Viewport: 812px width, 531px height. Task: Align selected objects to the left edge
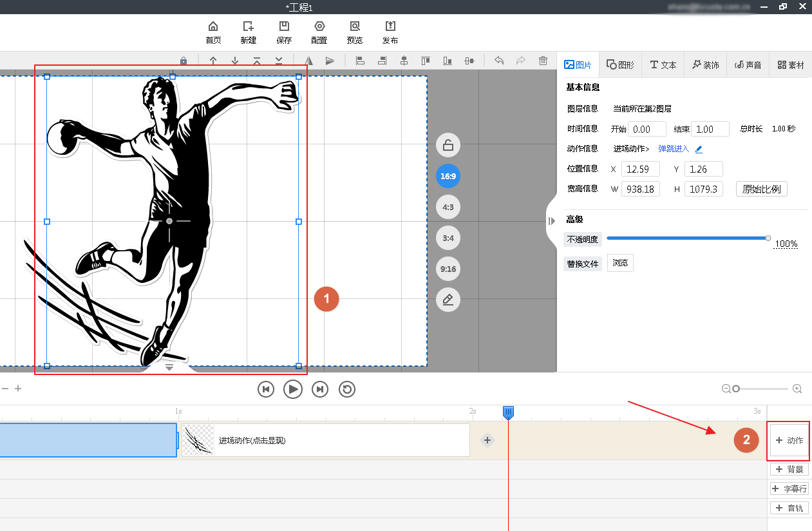tap(360, 61)
